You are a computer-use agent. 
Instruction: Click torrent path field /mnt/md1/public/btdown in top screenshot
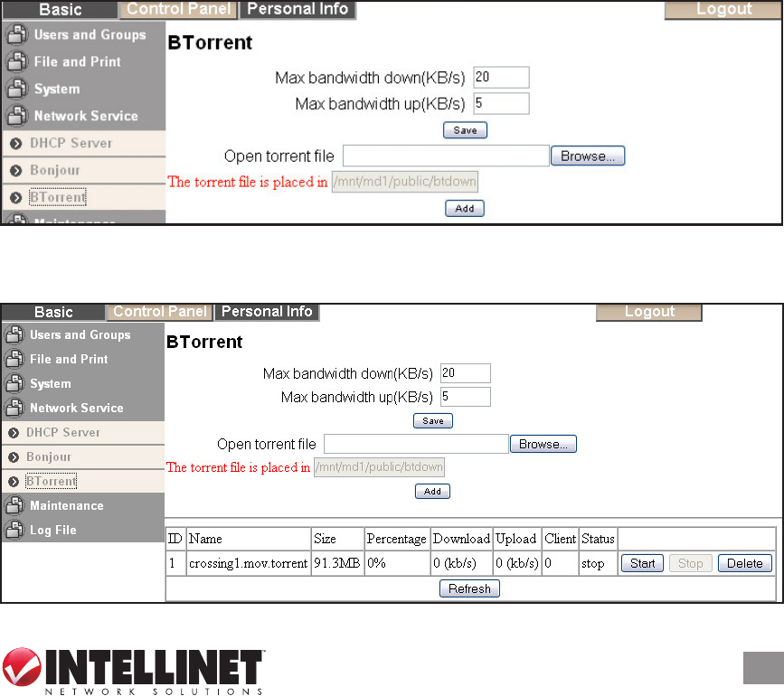404,182
